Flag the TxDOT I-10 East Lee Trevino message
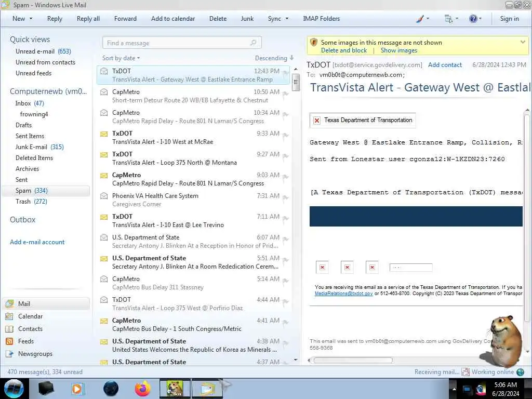 [285, 219]
